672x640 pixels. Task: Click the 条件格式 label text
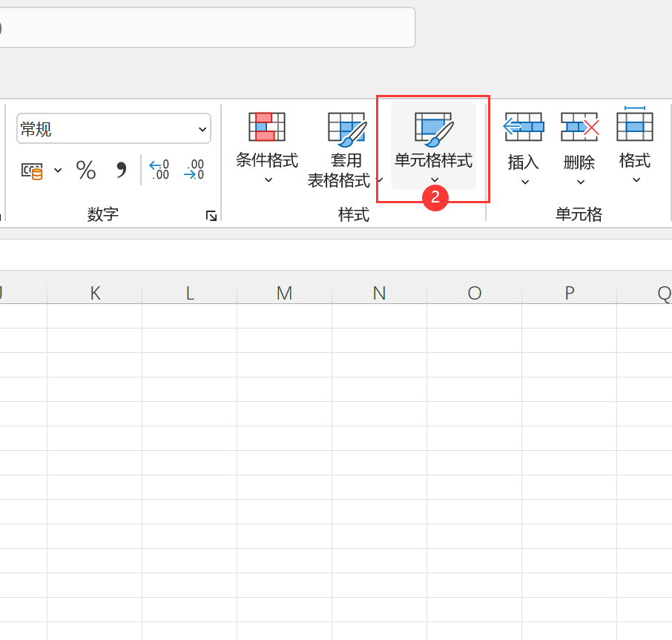[x=267, y=160]
